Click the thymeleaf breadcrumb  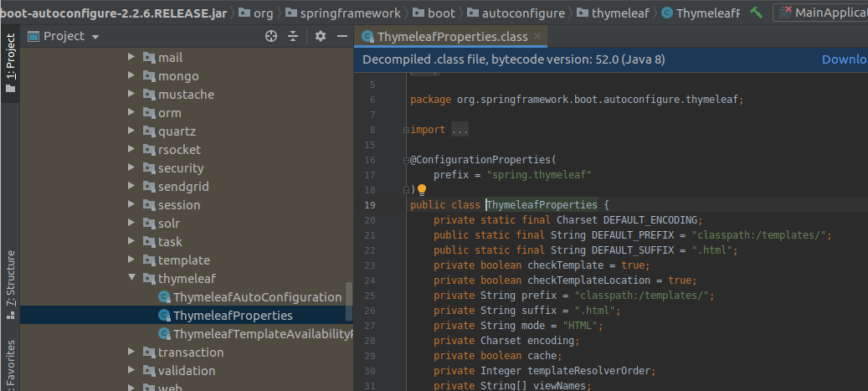pyautogui.click(x=613, y=13)
